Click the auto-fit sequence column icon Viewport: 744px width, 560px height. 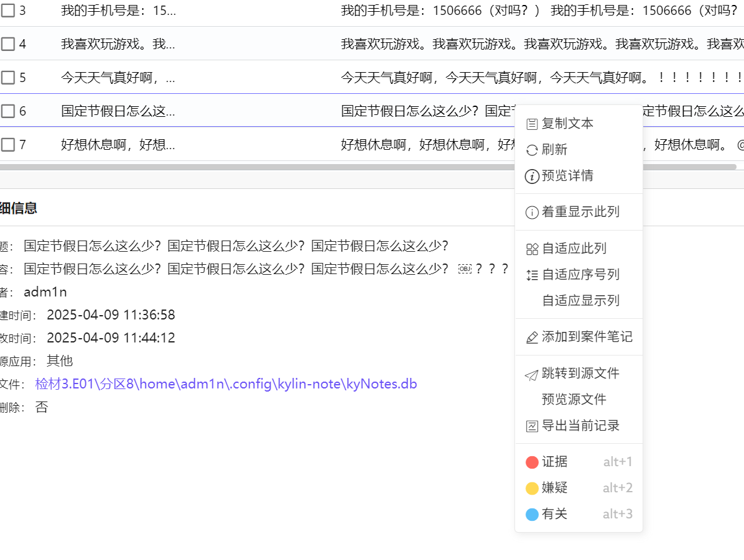[532, 275]
